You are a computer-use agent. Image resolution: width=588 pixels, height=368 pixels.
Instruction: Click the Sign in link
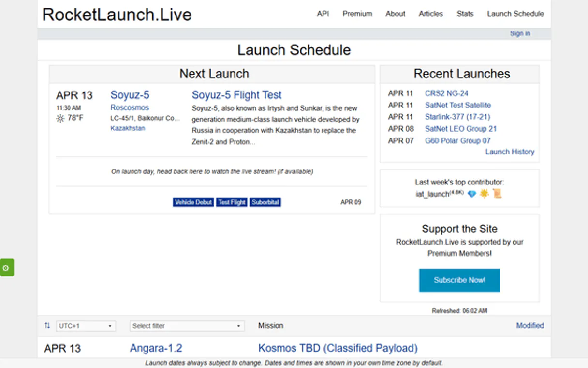(x=520, y=33)
